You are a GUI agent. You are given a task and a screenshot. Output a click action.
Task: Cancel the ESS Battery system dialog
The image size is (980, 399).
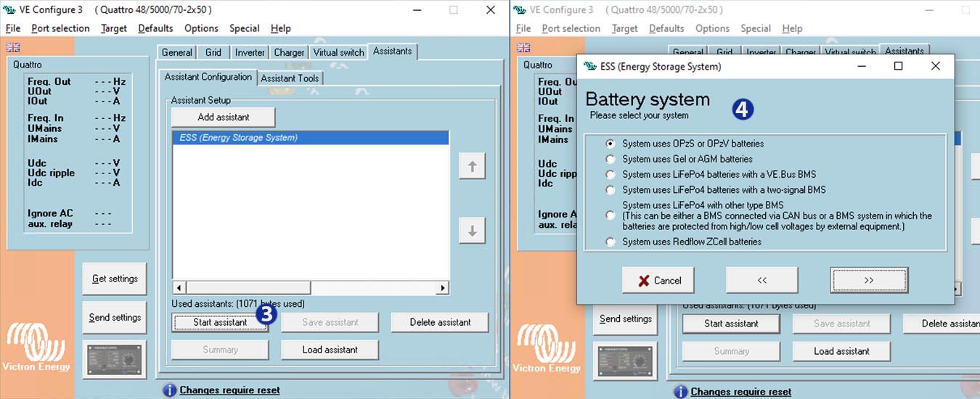tap(658, 281)
